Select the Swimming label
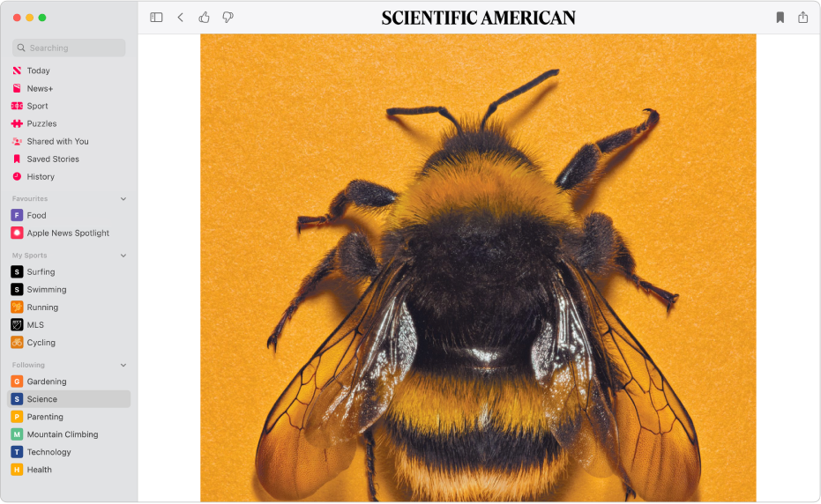821x504 pixels. click(x=47, y=290)
